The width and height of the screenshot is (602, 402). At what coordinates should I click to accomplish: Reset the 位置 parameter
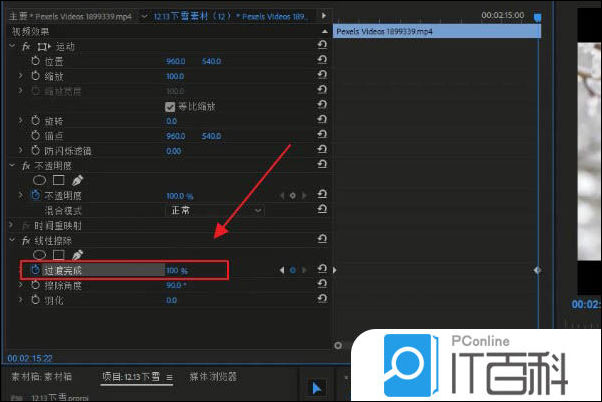(x=322, y=60)
